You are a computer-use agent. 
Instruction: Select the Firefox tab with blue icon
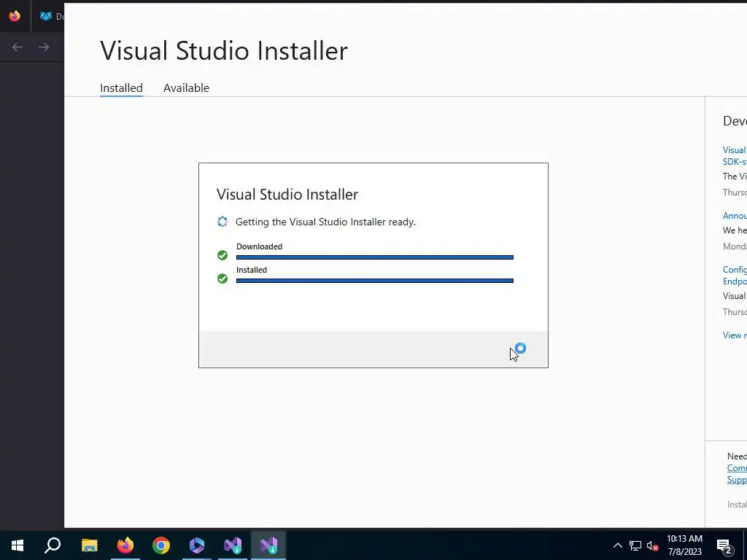pyautogui.click(x=47, y=16)
